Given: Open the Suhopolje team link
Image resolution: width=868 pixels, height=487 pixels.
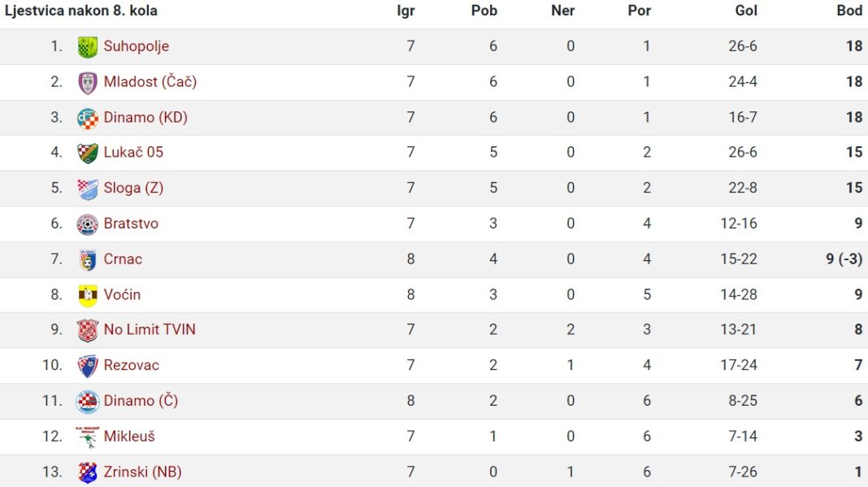Looking at the screenshot, I should tap(137, 46).
